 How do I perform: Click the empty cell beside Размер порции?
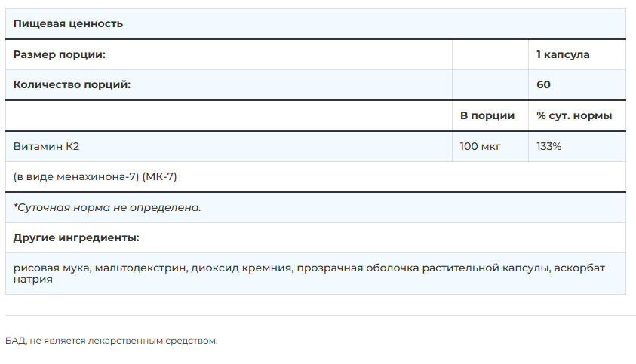[490, 54]
